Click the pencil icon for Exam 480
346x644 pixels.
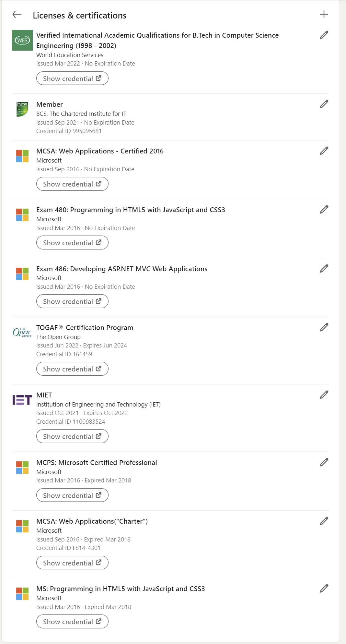(324, 210)
